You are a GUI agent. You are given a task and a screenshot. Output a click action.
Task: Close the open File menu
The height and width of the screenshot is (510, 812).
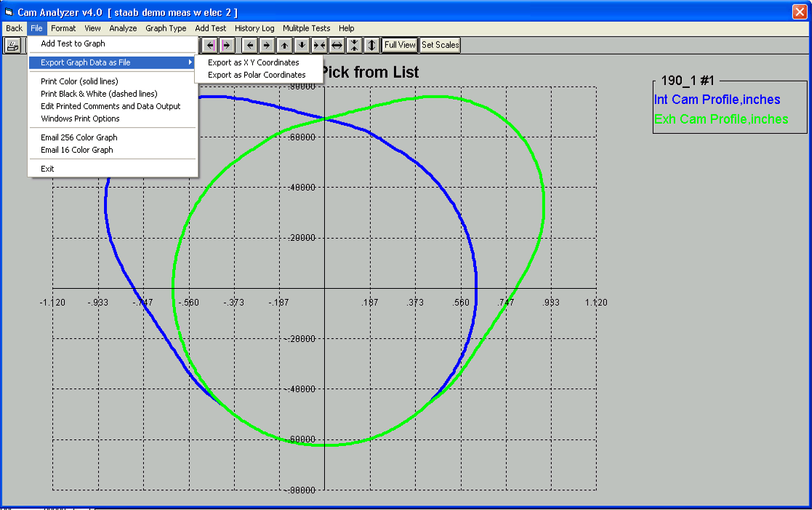36,28
